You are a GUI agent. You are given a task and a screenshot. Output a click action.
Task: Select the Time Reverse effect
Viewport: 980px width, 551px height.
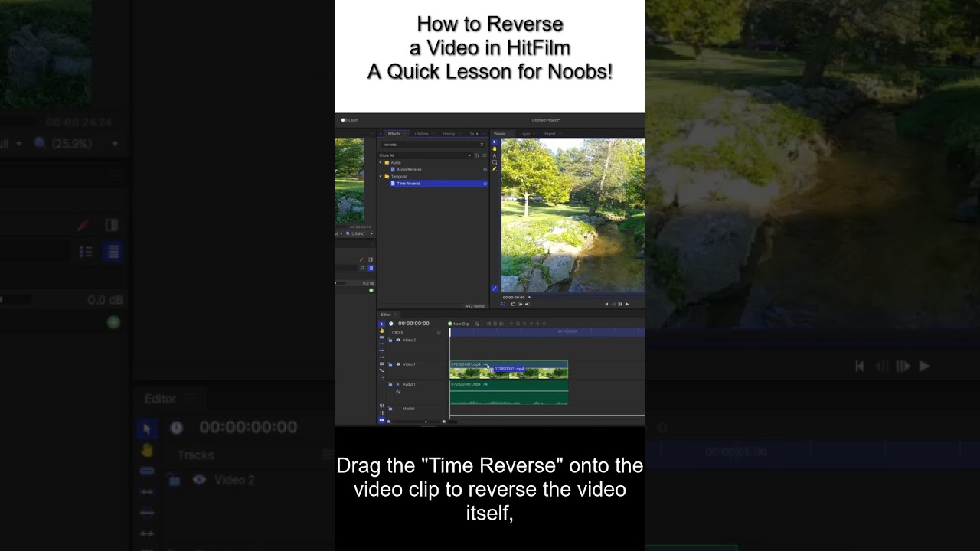pyautogui.click(x=439, y=184)
